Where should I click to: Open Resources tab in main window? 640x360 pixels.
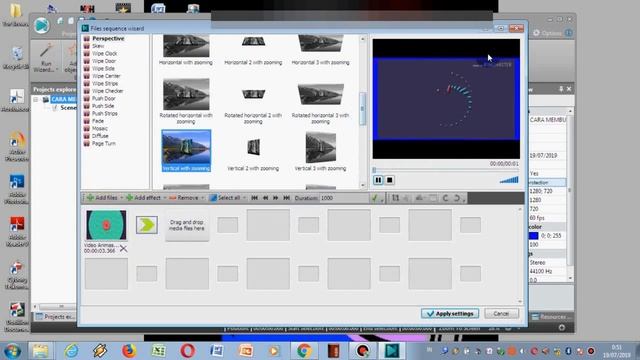point(550,317)
